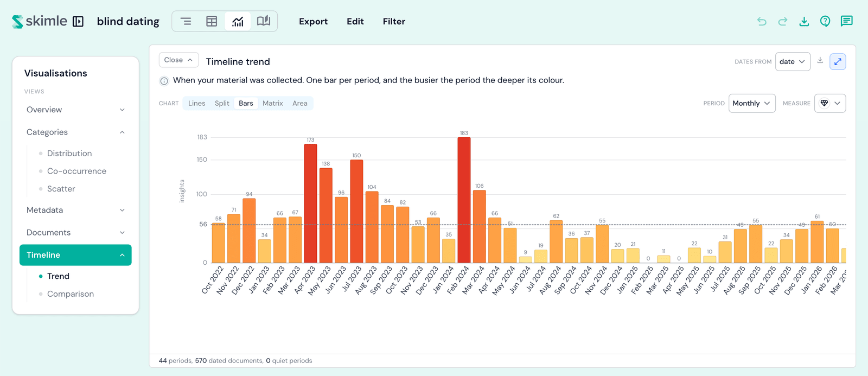Select the Bars chart type
Image resolution: width=868 pixels, height=376 pixels.
246,103
